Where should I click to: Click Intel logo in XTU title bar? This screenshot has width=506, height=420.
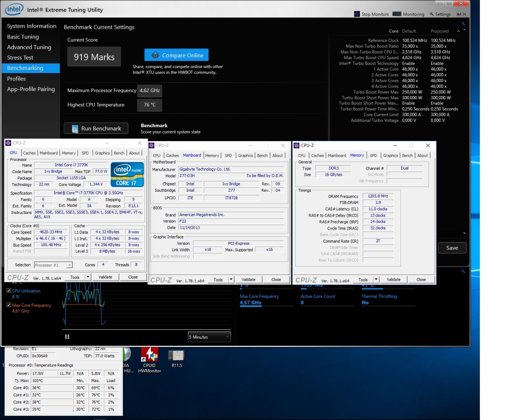click(x=14, y=9)
